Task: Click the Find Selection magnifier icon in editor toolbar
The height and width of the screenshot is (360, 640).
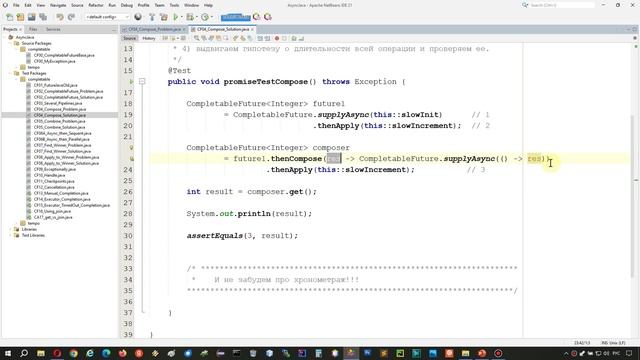Action: pyautogui.click(x=197, y=38)
